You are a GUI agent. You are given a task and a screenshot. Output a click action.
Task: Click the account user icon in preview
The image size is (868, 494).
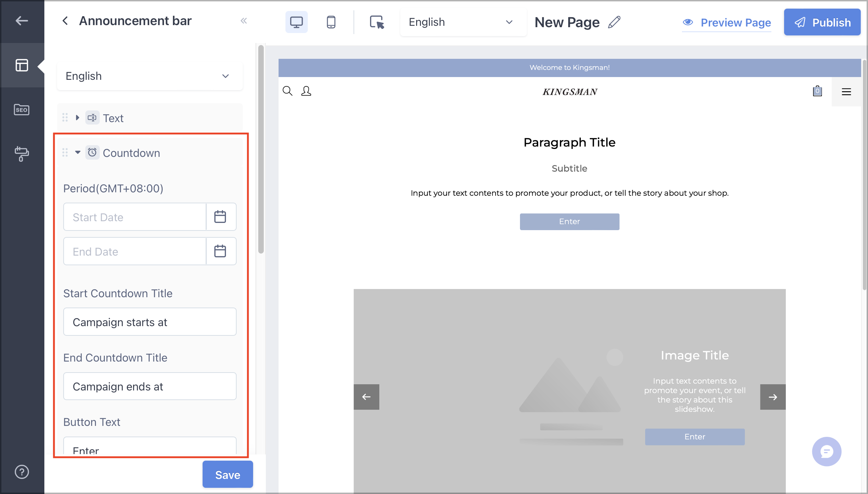pyautogui.click(x=306, y=91)
